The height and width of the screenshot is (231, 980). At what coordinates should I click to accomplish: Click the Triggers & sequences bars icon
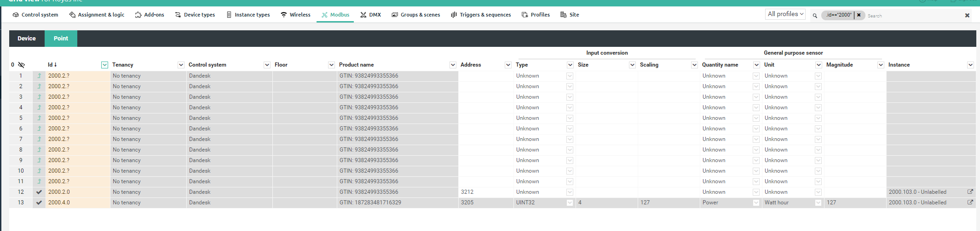coord(454,15)
